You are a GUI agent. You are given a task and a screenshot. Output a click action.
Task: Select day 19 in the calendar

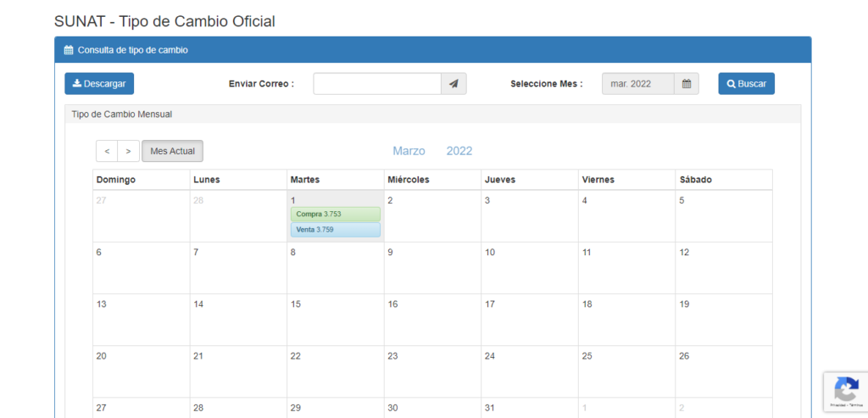tap(724, 320)
